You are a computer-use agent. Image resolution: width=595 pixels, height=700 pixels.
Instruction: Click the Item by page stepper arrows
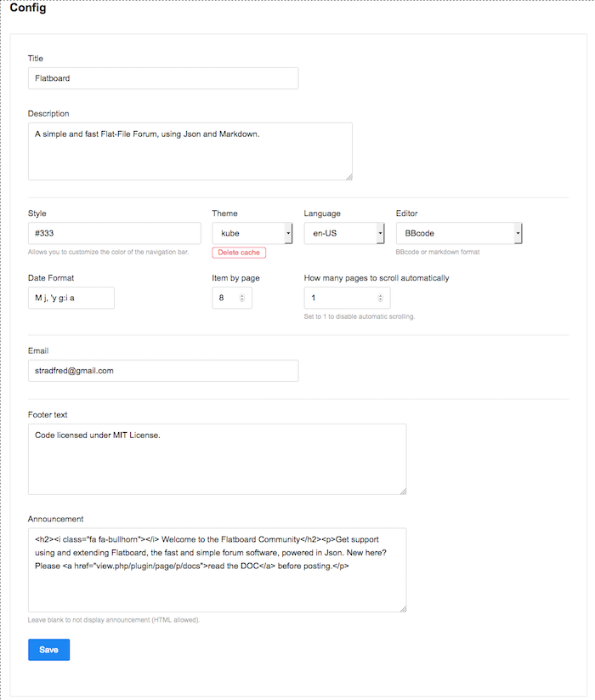tap(242, 298)
